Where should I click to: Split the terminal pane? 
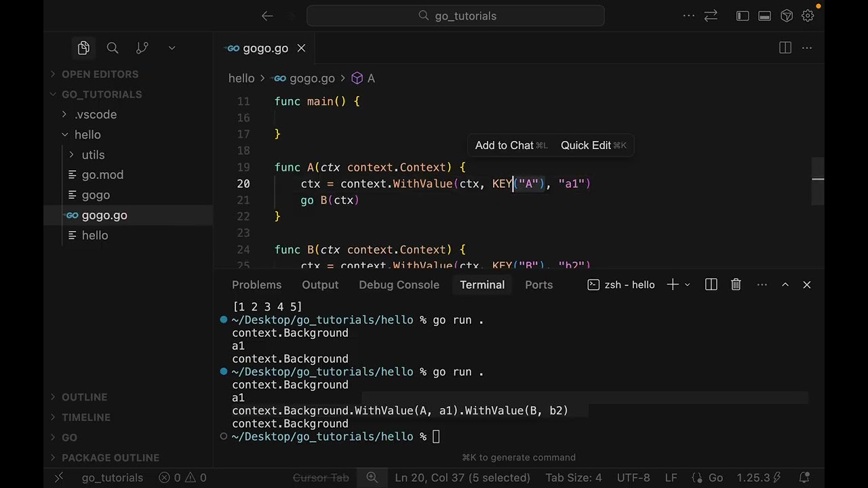[711, 285]
